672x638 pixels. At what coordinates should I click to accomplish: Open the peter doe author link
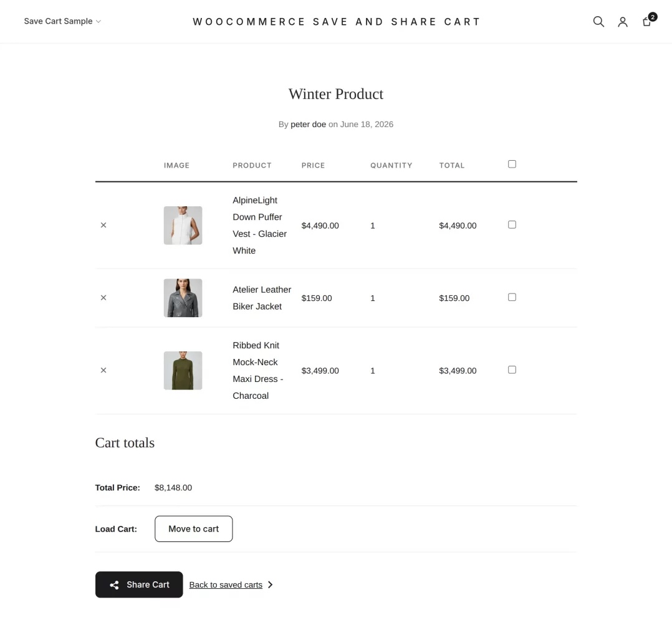pos(308,124)
